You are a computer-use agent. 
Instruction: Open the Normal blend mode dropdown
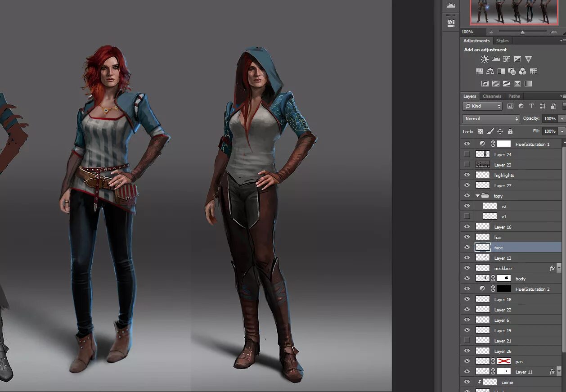(491, 119)
